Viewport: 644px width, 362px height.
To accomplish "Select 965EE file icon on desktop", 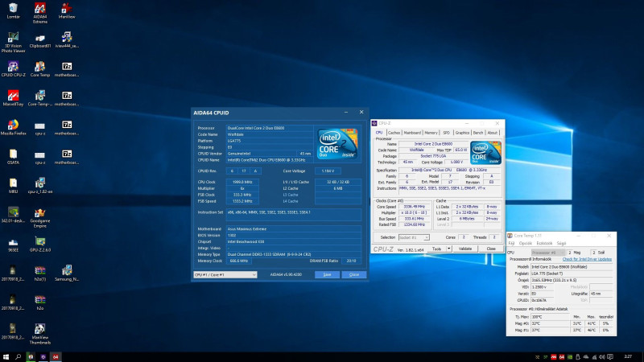I will tap(13, 244).
